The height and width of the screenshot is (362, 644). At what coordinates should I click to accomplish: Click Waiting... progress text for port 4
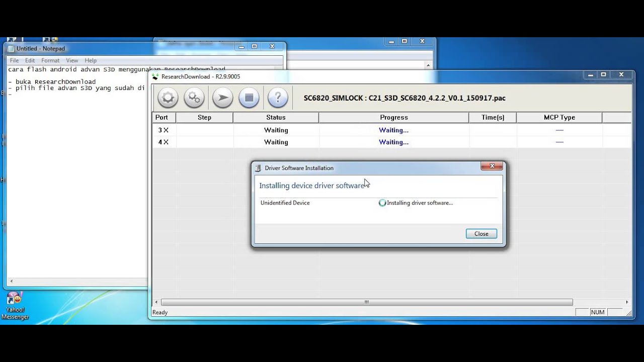pos(393,142)
